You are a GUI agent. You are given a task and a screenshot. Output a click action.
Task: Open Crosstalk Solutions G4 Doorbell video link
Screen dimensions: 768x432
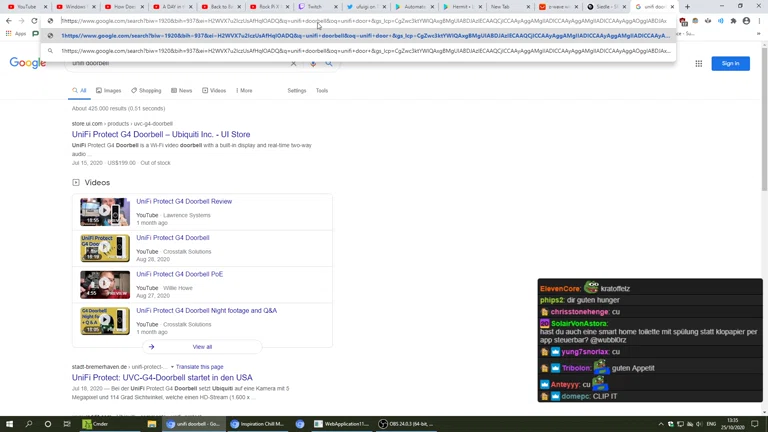[172, 238]
